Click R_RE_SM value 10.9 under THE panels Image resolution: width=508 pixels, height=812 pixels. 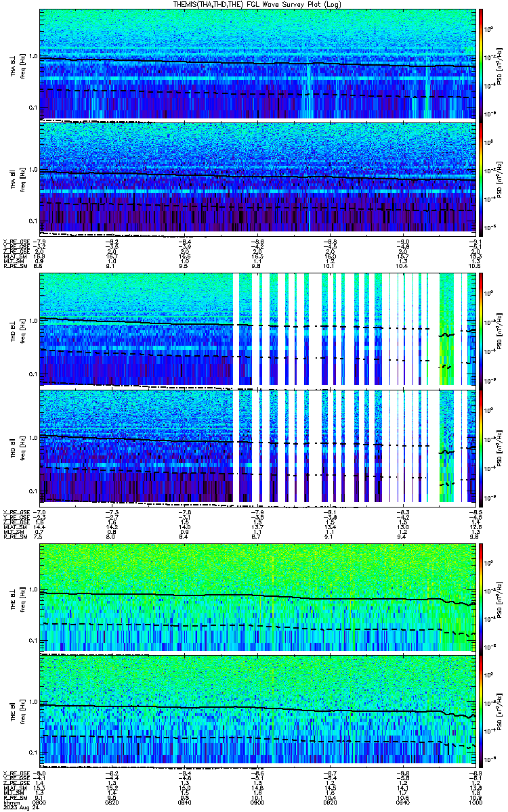pyautogui.click(x=475, y=798)
